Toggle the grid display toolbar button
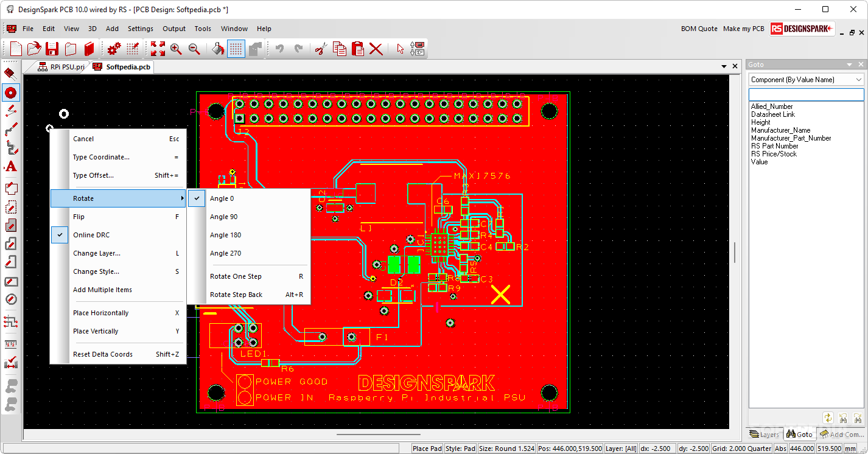This screenshot has height=454, width=868. tap(236, 49)
